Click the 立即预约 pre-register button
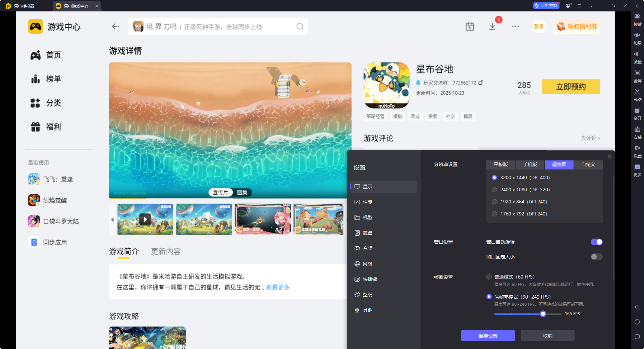644x349 pixels. (571, 87)
